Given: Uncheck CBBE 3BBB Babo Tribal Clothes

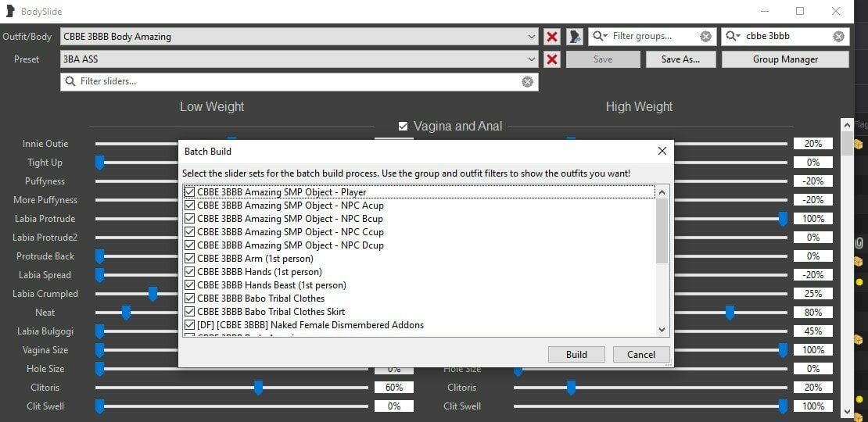Looking at the screenshot, I should [190, 298].
